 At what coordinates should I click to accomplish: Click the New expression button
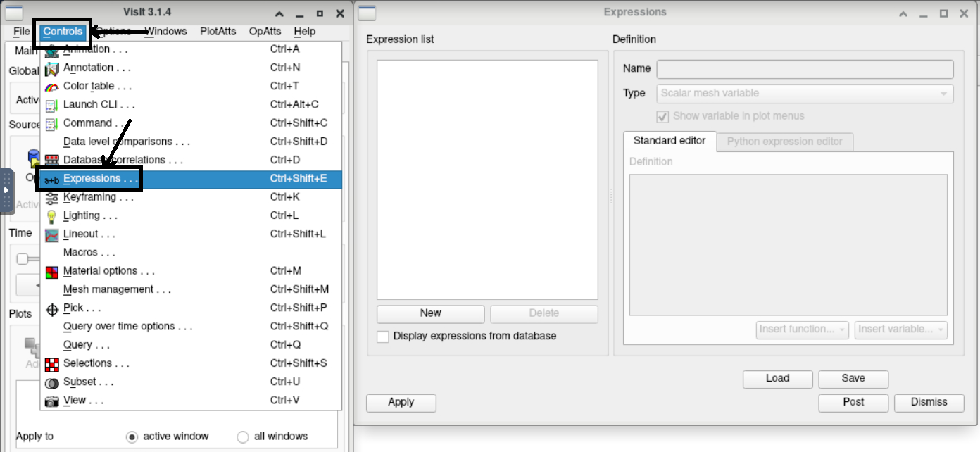tap(431, 313)
